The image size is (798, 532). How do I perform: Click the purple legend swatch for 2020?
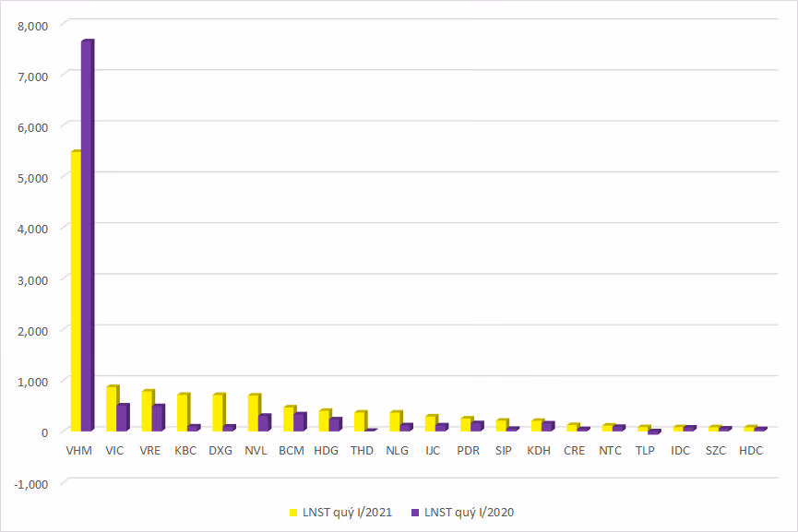[x=414, y=512]
